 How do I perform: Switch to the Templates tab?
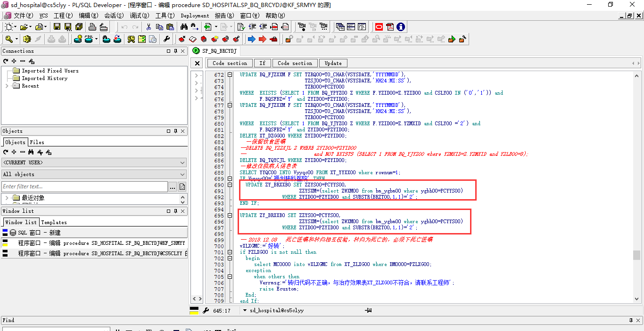click(54, 222)
